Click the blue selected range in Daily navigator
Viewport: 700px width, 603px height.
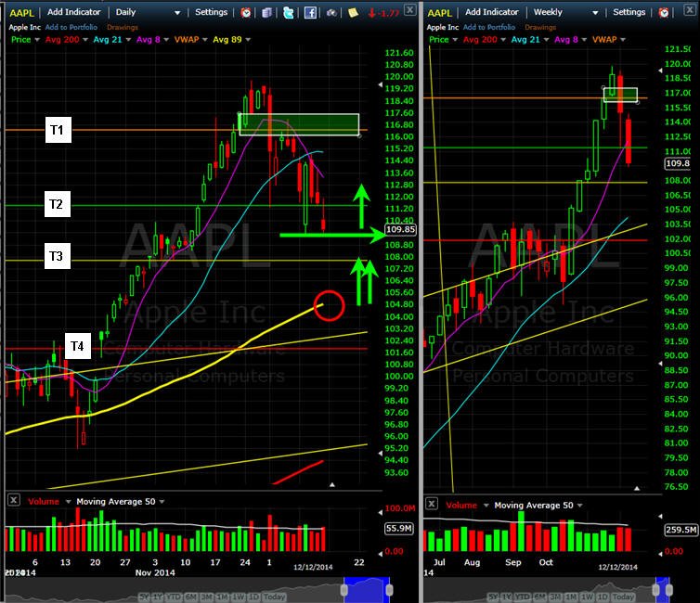point(367,590)
